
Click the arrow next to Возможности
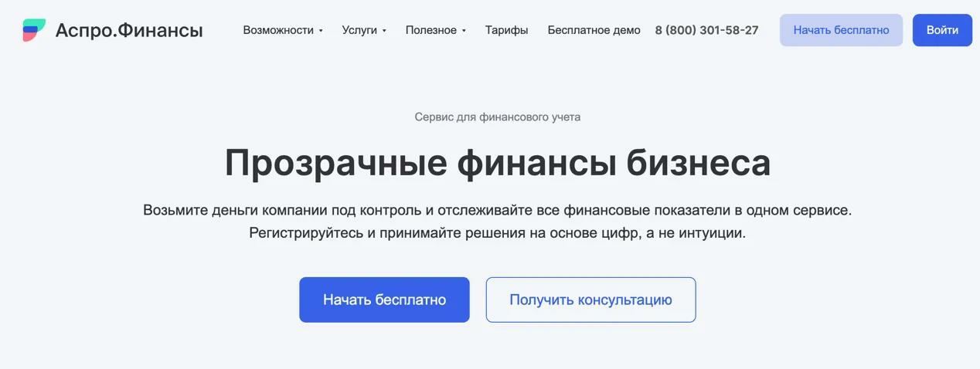(x=321, y=31)
